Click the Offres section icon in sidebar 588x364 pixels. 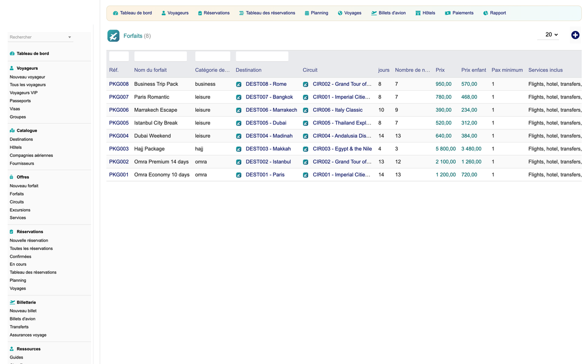pos(12,177)
